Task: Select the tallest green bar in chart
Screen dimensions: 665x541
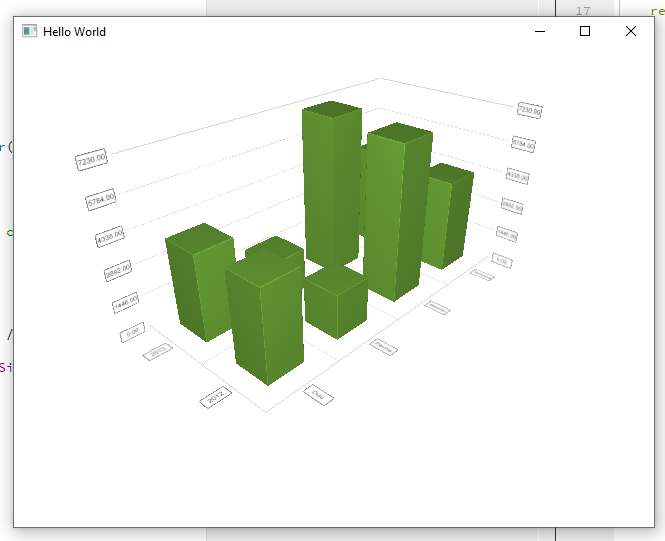Action: pyautogui.click(x=333, y=182)
